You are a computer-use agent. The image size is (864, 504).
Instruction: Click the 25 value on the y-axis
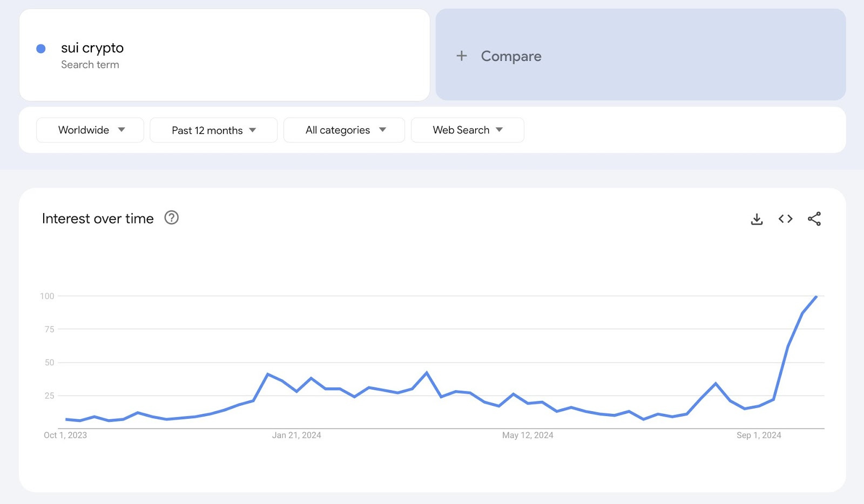(x=49, y=396)
